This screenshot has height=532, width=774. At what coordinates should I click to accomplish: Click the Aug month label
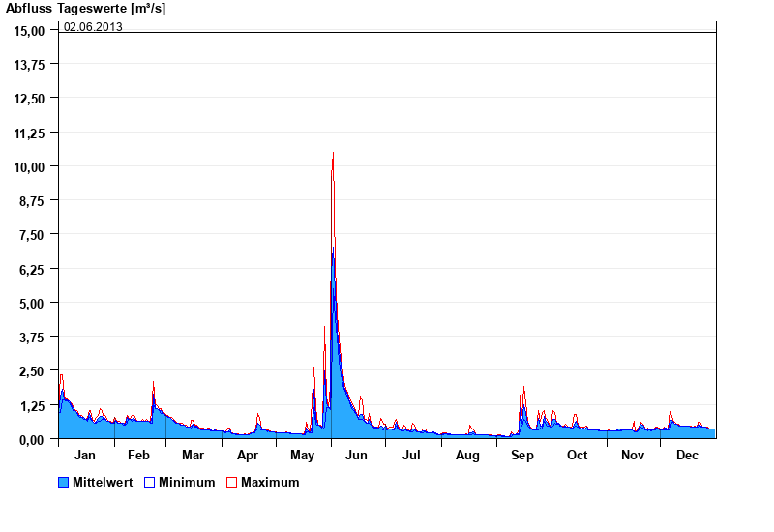[467, 455]
